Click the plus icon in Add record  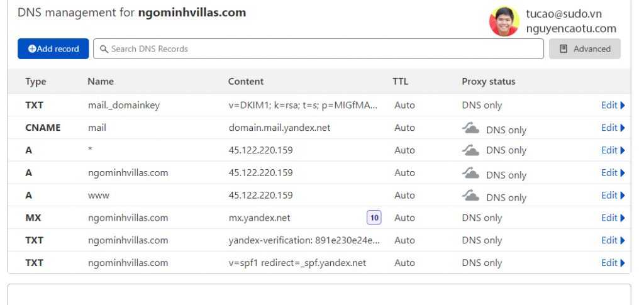coord(32,49)
